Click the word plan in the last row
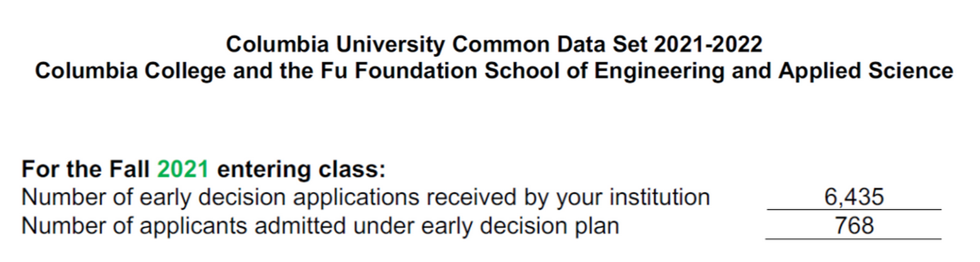This screenshot has width=980, height=262. coord(597,226)
